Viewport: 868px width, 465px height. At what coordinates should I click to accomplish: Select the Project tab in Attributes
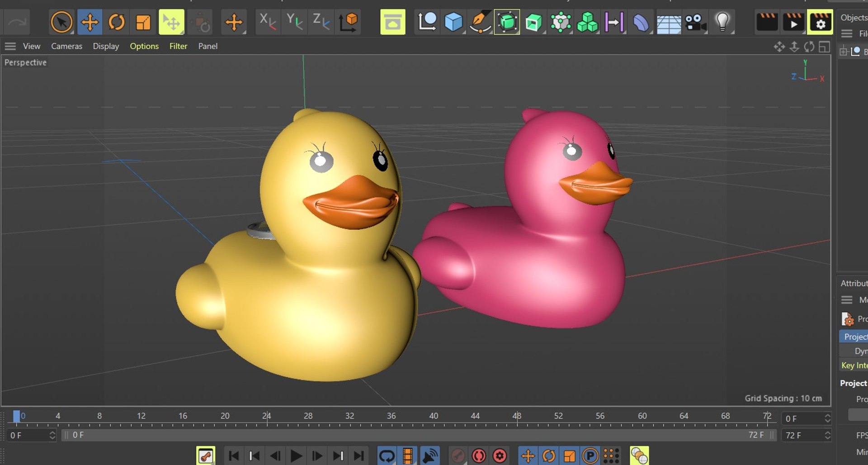[854, 337]
